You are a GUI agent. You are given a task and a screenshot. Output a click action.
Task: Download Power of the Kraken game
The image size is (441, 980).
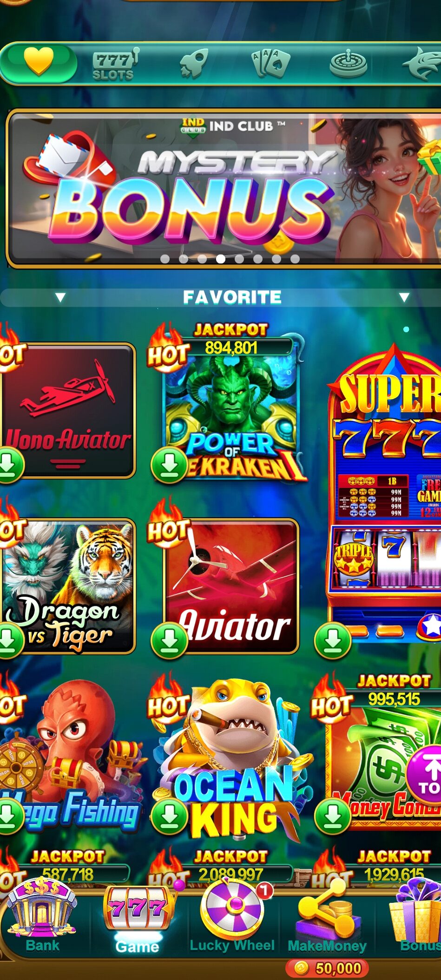[x=169, y=465]
